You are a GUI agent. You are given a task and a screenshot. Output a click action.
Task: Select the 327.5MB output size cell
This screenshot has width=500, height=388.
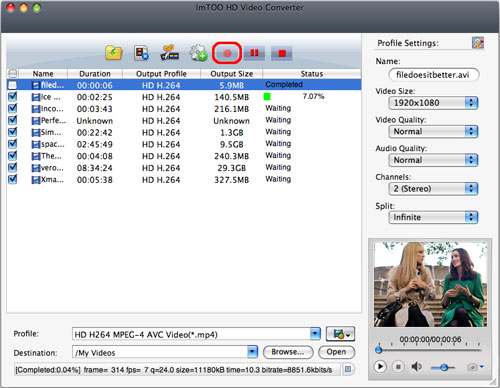(x=231, y=180)
